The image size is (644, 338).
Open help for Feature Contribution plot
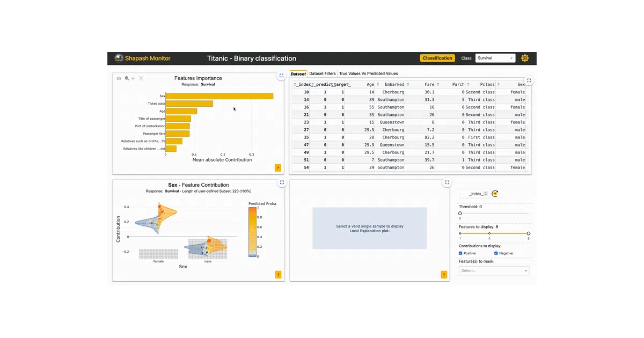pos(278,275)
